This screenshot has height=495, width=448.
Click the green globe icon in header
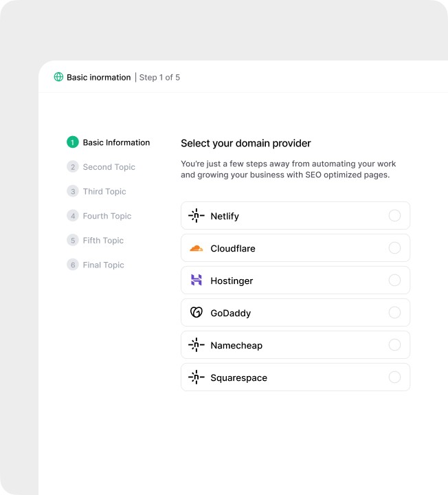pos(58,77)
